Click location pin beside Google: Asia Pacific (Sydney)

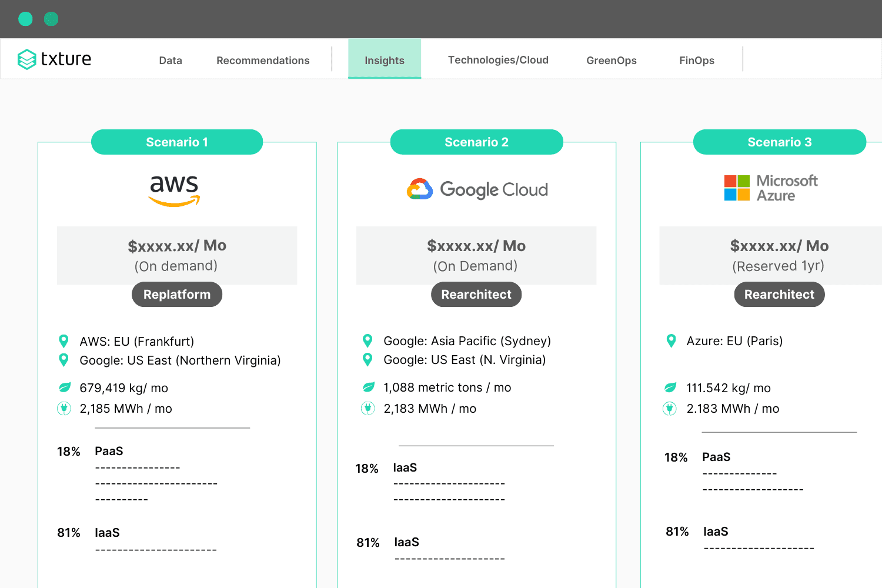(x=367, y=340)
